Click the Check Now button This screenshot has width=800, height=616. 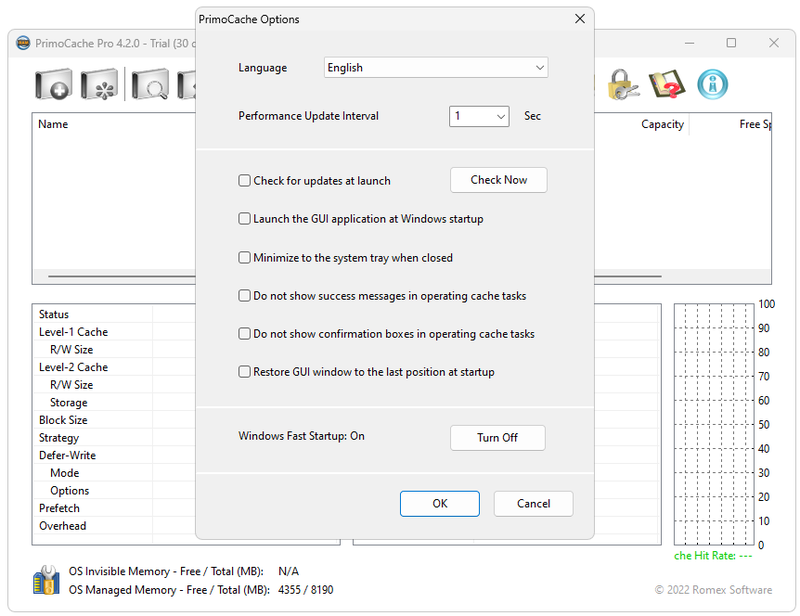pos(498,180)
